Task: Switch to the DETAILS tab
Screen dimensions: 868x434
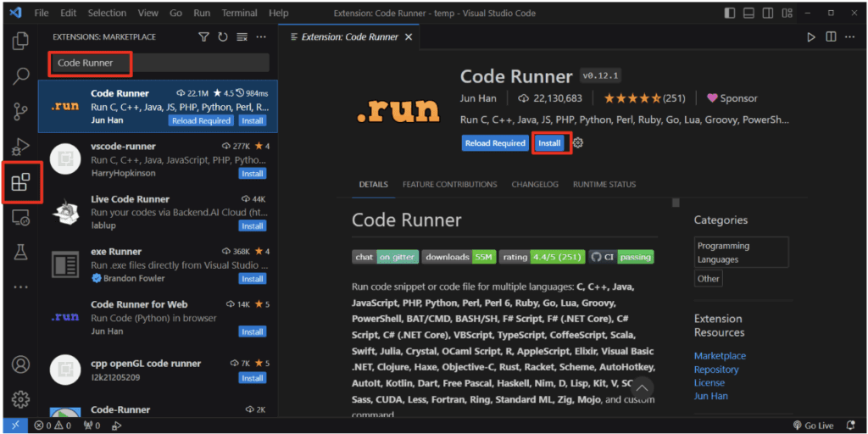Action: 374,184
